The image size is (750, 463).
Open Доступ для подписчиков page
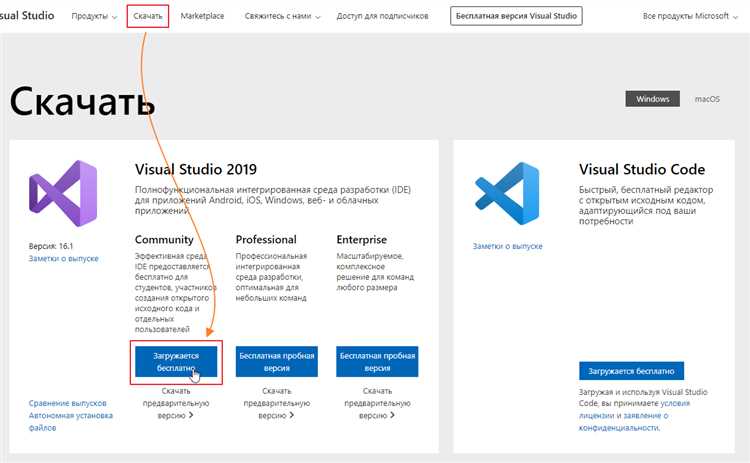(382, 16)
